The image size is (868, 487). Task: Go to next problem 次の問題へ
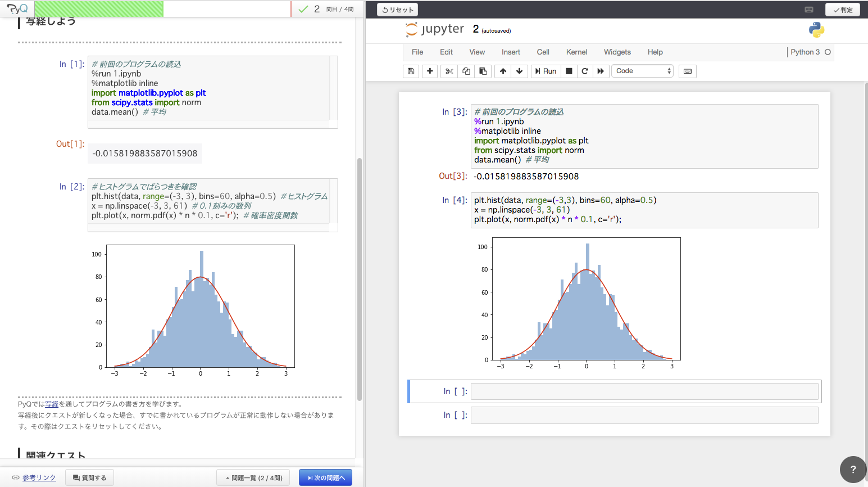point(325,478)
